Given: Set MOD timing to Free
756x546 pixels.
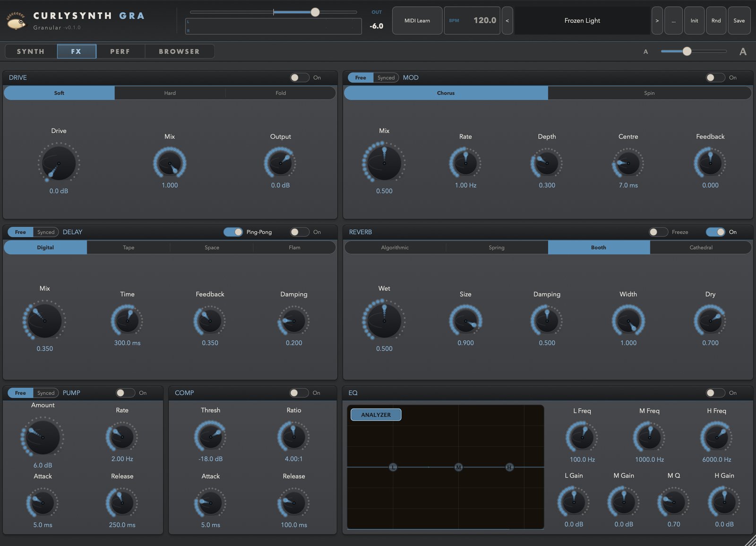Looking at the screenshot, I should tap(361, 78).
